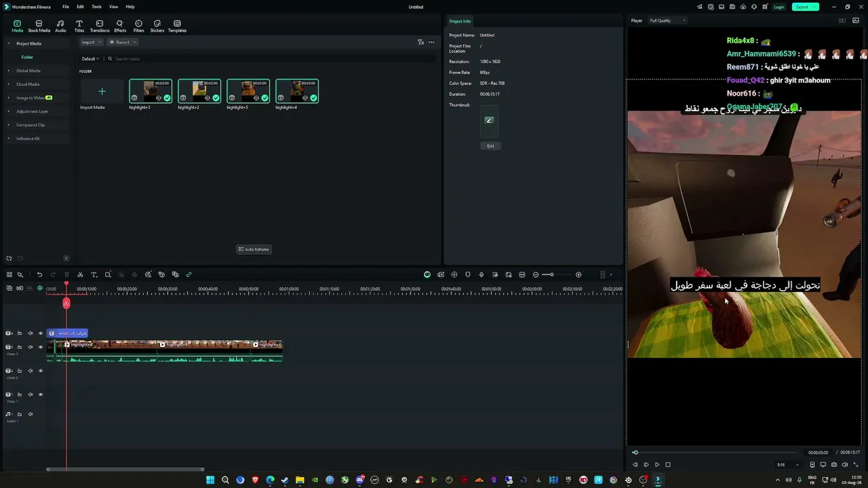
Task: Open filter options in media panel
Action: 420,42
